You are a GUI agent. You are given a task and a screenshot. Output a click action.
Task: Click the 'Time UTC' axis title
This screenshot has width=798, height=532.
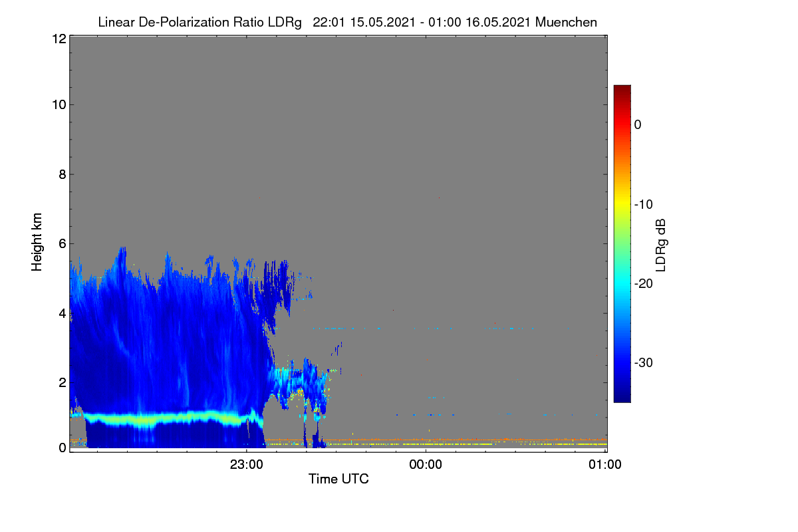(x=338, y=479)
